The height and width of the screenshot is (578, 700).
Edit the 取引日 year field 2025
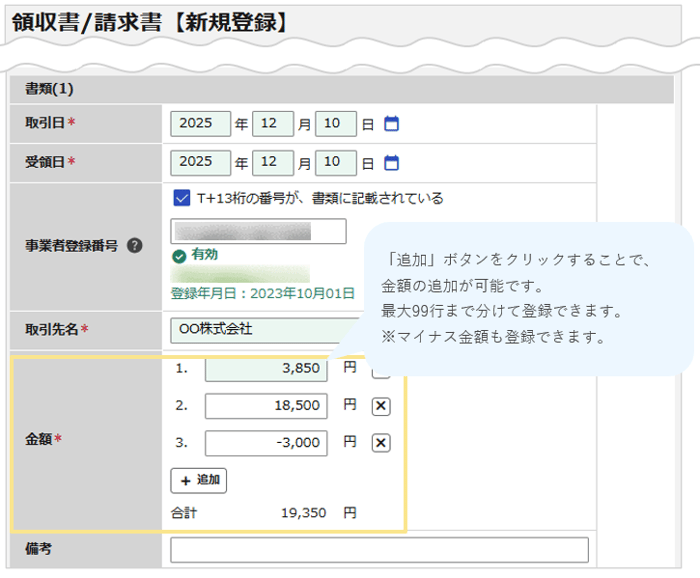pyautogui.click(x=200, y=124)
